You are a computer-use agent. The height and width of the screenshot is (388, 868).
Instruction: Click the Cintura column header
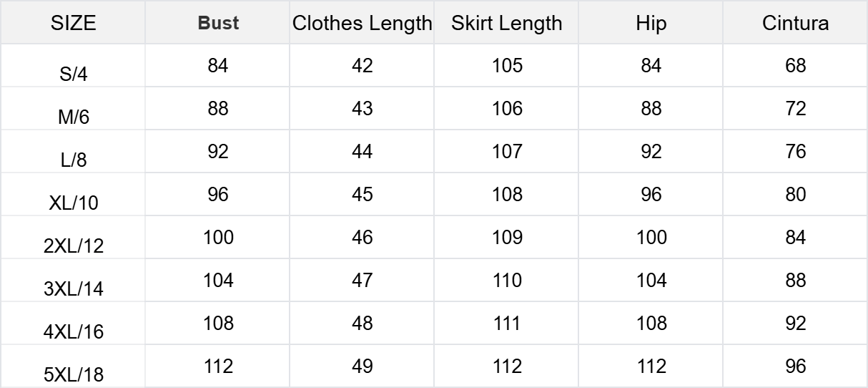pyautogui.click(x=796, y=23)
